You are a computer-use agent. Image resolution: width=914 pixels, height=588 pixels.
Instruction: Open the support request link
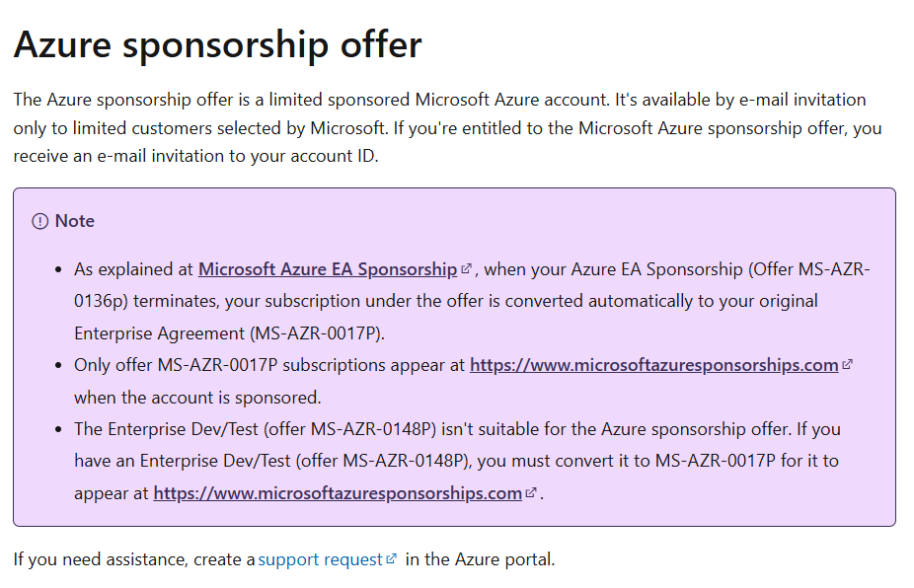point(320,559)
